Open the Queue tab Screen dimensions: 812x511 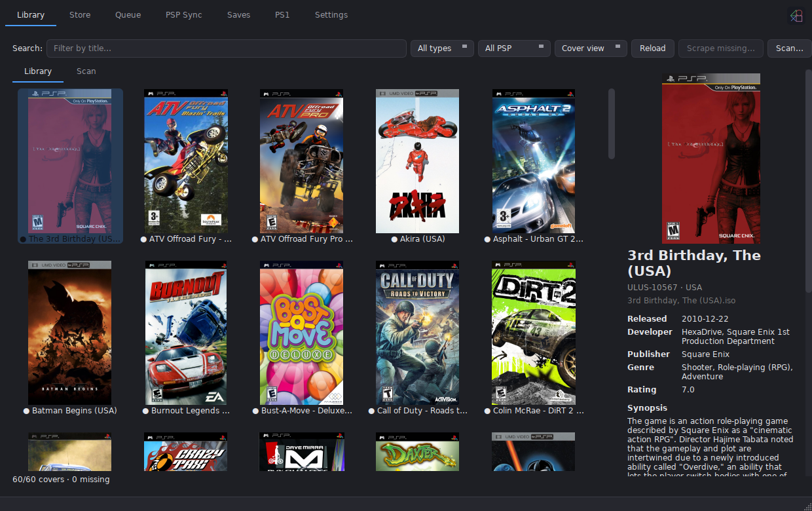point(128,14)
